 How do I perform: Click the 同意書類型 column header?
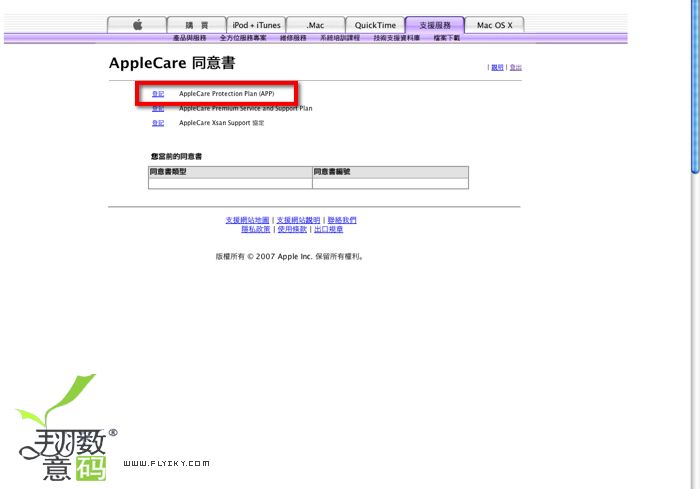[x=230, y=172]
